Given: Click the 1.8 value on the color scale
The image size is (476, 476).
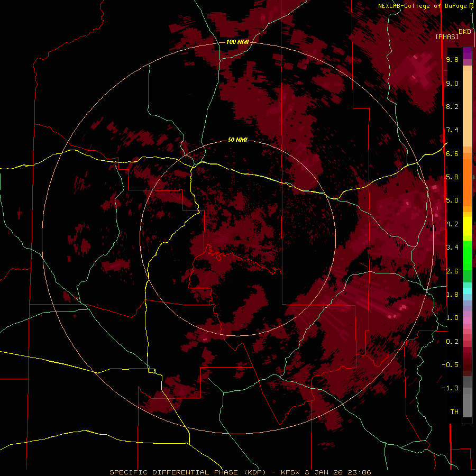Looking at the screenshot, I should (452, 295).
